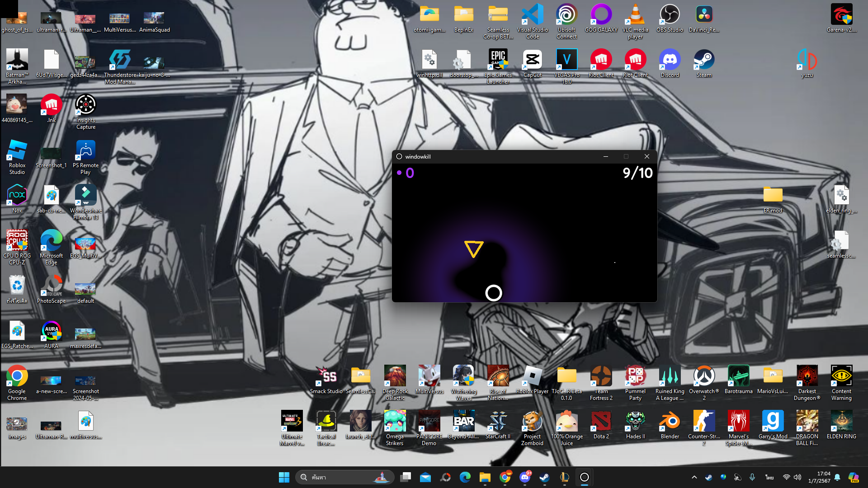Open the PS Remote Play icon
The width and height of the screenshot is (868, 488).
click(85, 157)
